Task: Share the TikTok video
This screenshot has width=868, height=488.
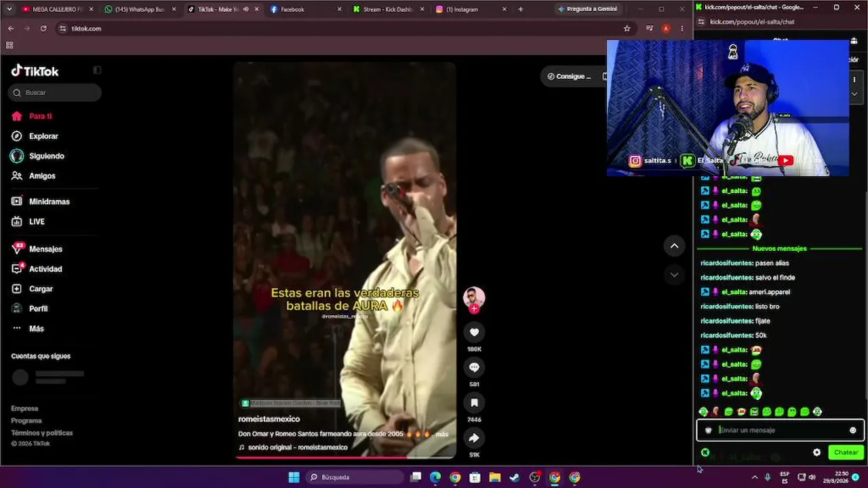Action: point(474,438)
